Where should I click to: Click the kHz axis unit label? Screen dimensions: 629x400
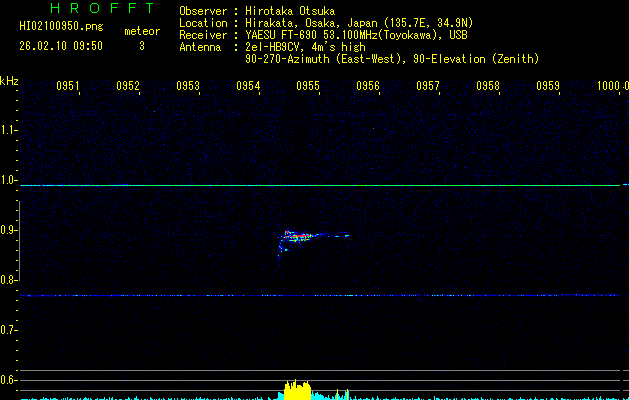point(9,80)
